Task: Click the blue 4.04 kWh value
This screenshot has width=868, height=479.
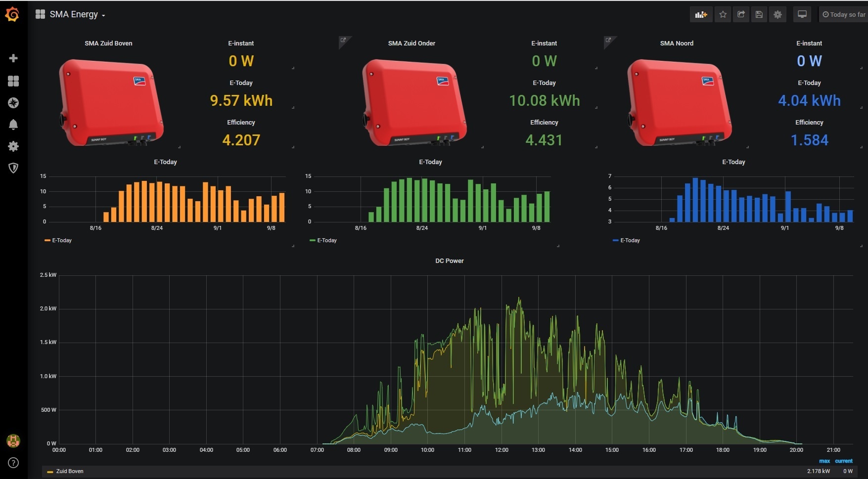Action: pos(809,101)
